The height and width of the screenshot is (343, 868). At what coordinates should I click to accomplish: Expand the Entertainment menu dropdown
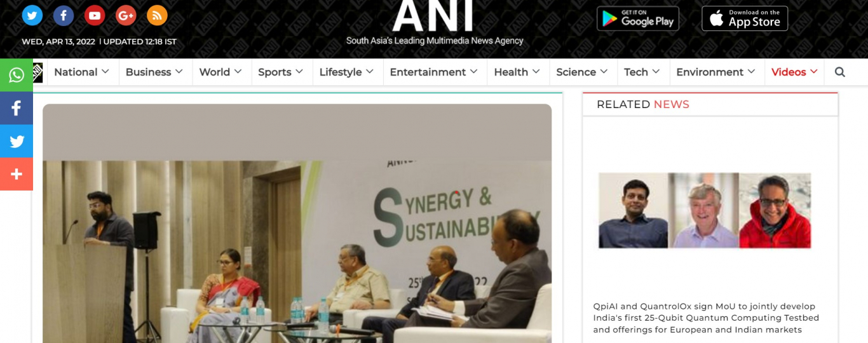click(434, 72)
